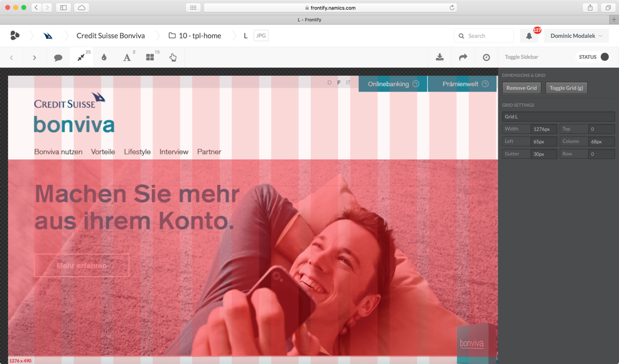The height and width of the screenshot is (364, 619).
Task: Click Vorteile nav item
Action: tap(103, 152)
